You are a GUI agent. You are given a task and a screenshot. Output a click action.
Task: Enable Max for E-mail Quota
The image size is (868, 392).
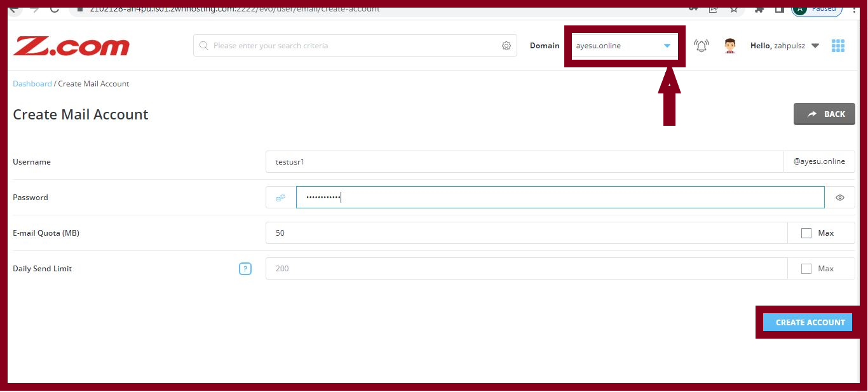(x=806, y=233)
